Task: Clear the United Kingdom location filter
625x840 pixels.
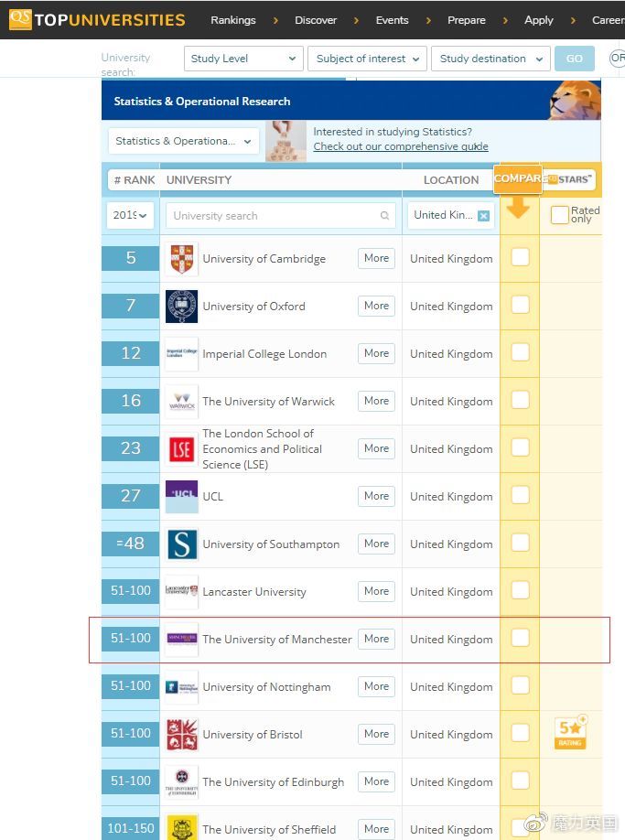Action: pyautogui.click(x=483, y=215)
